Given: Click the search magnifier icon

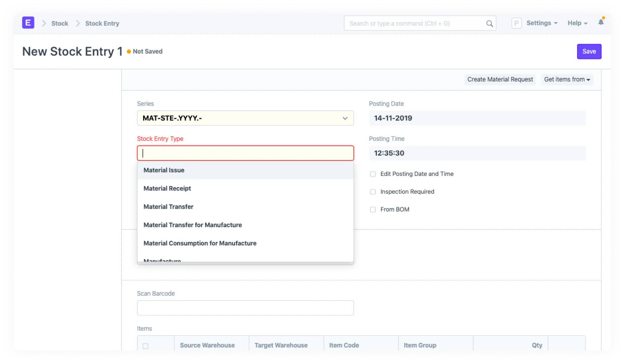Looking at the screenshot, I should (x=489, y=24).
